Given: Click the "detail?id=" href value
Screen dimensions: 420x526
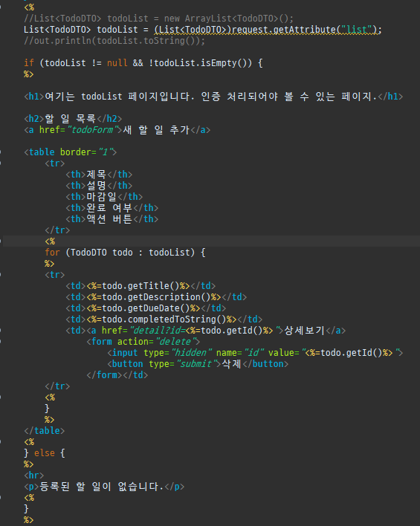Looking at the screenshot, I should [x=157, y=331].
